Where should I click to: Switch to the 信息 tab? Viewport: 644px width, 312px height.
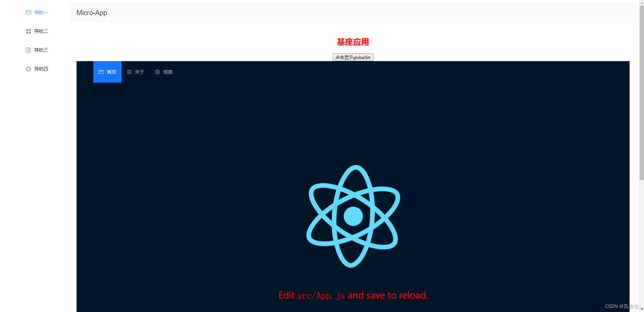(x=164, y=72)
